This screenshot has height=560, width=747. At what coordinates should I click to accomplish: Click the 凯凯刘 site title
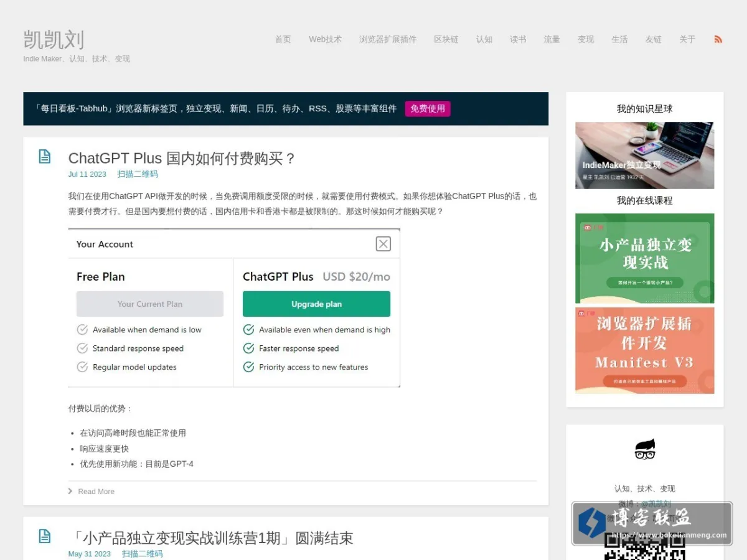pyautogui.click(x=54, y=40)
